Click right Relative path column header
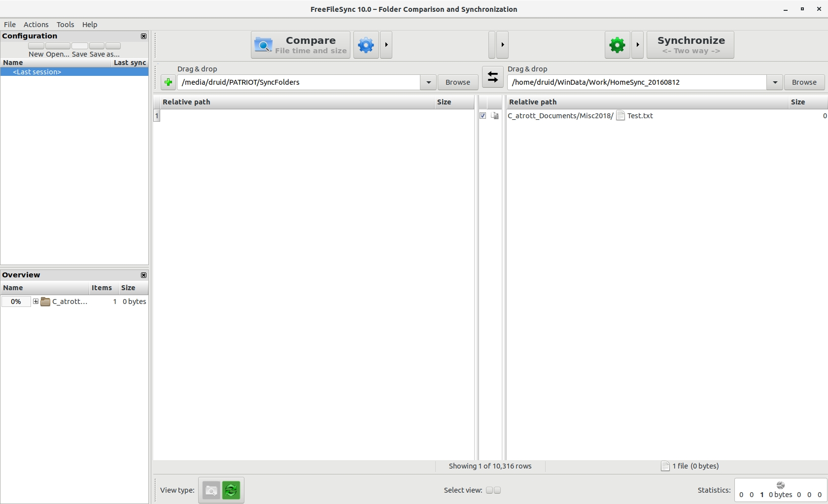Image resolution: width=828 pixels, height=504 pixels. coord(648,102)
